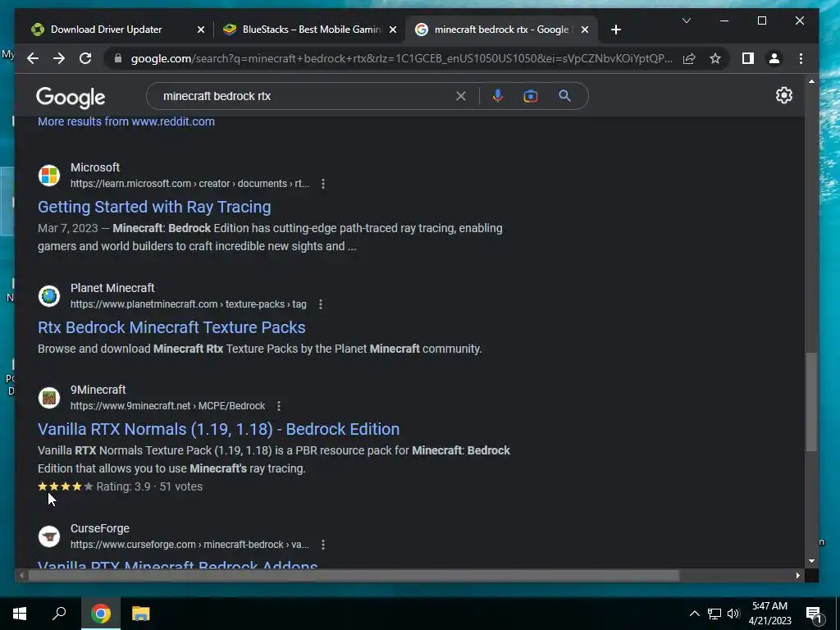Viewport: 840px width, 630px height.
Task: Open More results from www.reddit.com
Action: [x=126, y=121]
